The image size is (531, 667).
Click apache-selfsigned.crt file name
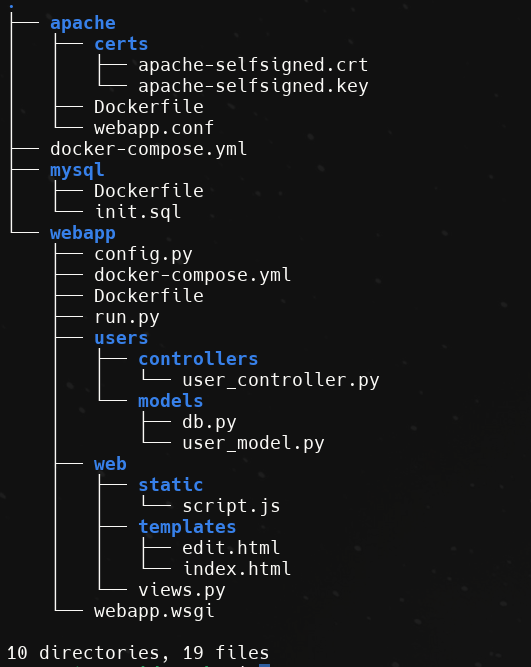(x=253, y=65)
